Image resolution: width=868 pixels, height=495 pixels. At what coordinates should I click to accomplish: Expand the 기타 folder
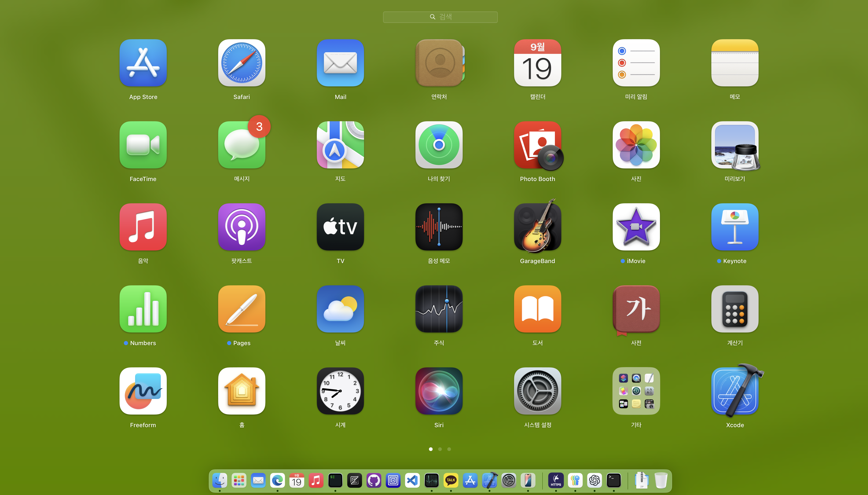point(636,391)
